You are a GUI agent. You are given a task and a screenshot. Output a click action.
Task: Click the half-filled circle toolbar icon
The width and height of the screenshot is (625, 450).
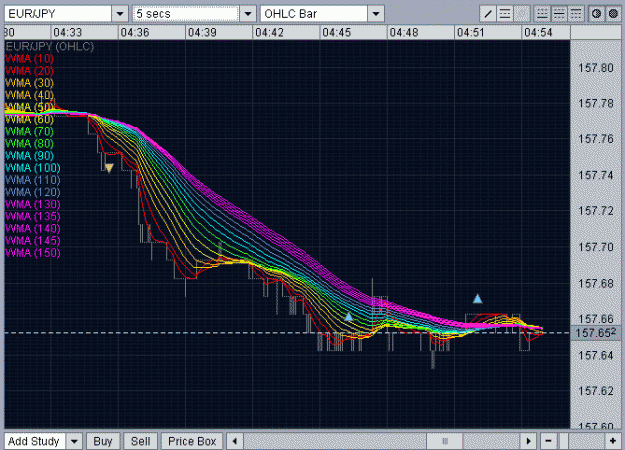596,14
